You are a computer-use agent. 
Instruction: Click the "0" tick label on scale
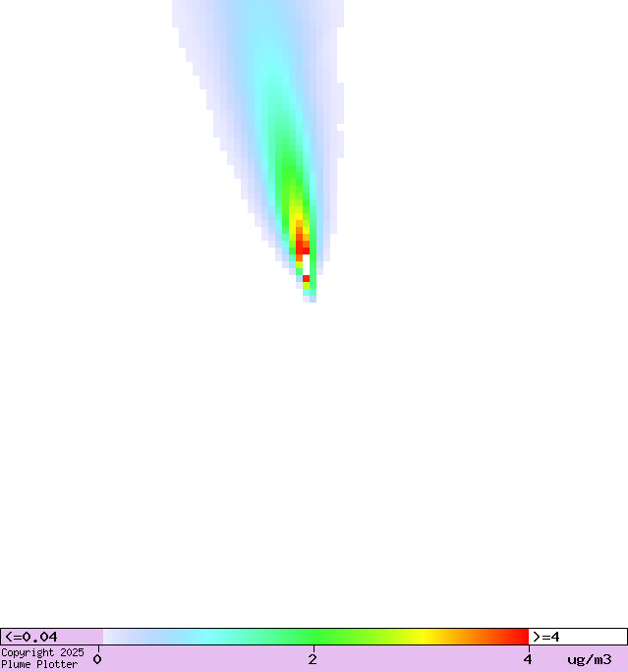coord(97,659)
